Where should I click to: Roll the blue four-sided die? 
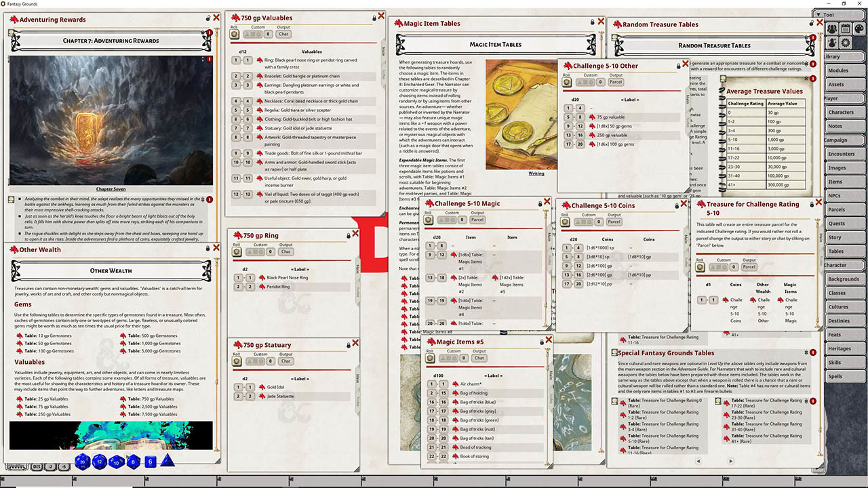click(167, 462)
